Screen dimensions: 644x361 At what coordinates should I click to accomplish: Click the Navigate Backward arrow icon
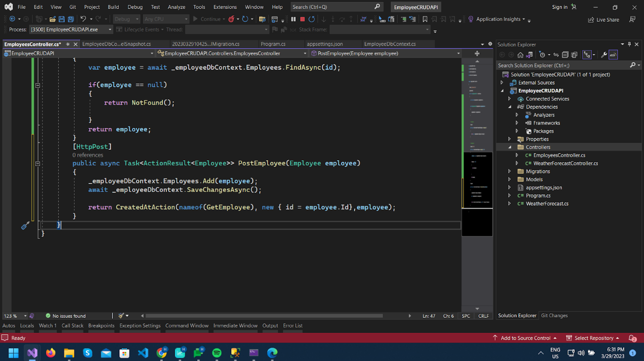coord(12,19)
